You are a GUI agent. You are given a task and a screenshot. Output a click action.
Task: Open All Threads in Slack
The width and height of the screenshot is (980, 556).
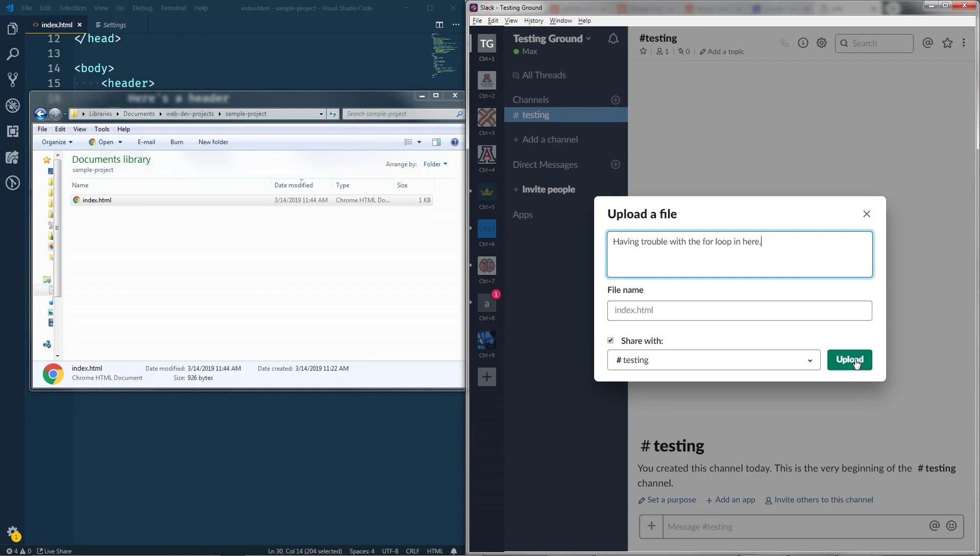coord(539,75)
